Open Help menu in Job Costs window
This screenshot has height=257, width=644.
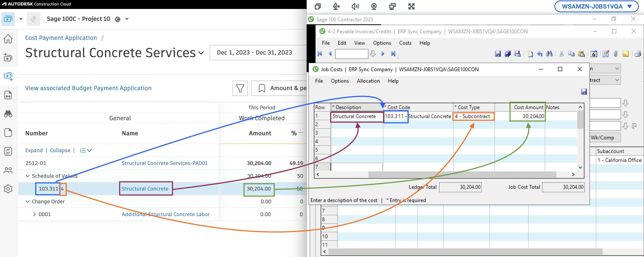393,81
